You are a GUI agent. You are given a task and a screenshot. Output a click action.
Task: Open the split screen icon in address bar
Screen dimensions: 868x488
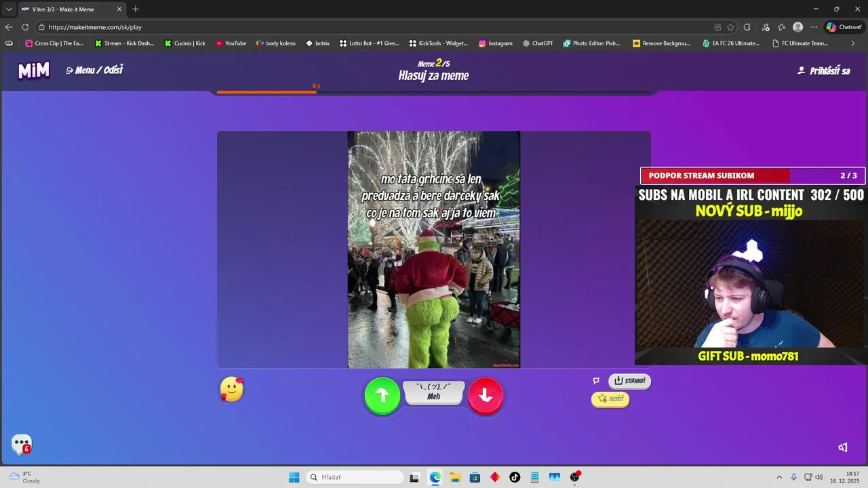[717, 27]
